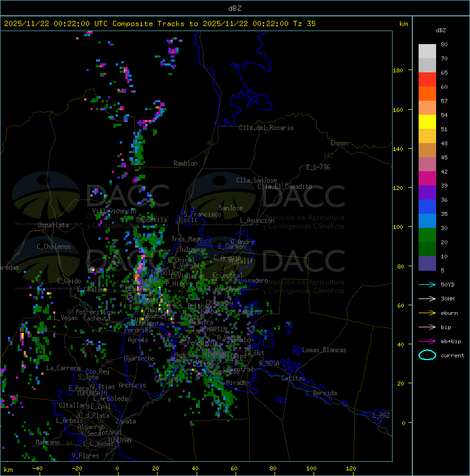This screenshot has width=470, height=476.
Task: Click the pink bip arrow legend icon
Action: [x=427, y=327]
